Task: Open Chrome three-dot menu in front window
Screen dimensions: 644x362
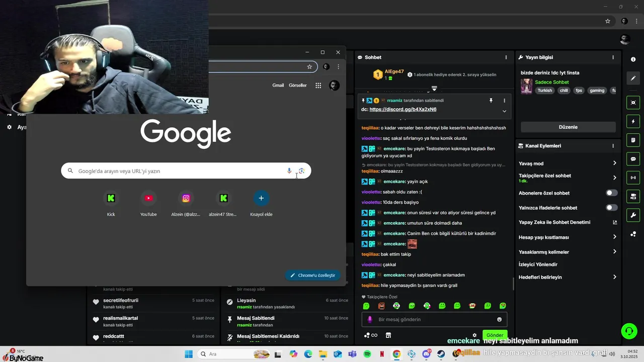Action: 338,66
